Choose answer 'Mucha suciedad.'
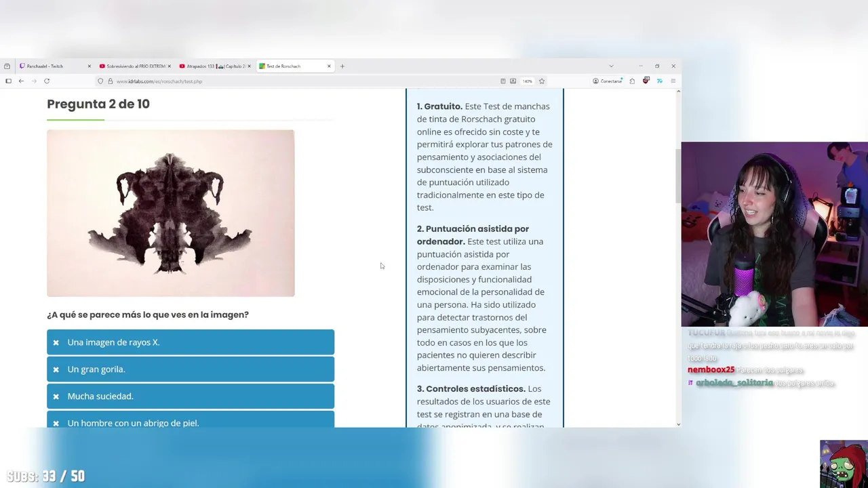868x488 pixels. (191, 396)
